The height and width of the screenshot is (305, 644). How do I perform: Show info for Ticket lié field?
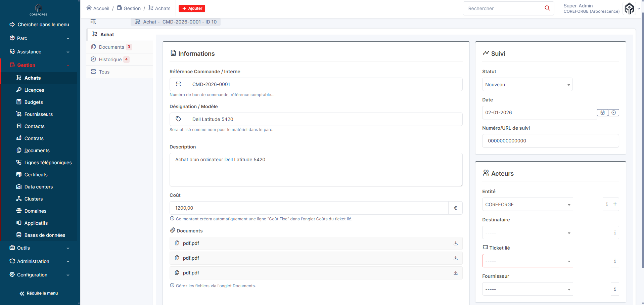pyautogui.click(x=614, y=261)
